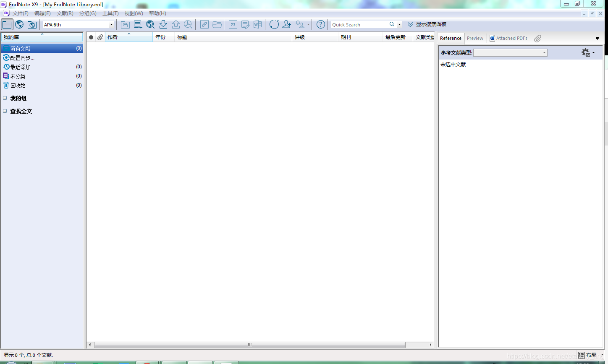This screenshot has width=608, height=364.
Task: Click the Quick Search magnifier icon
Action: (x=392, y=24)
